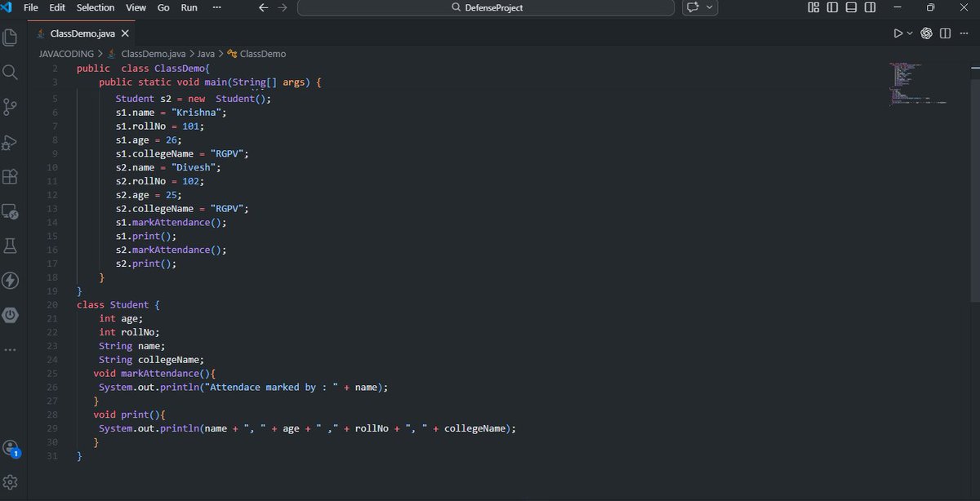This screenshot has width=980, height=501.
Task: Open the lightning bolt activity bar view
Action: 11,281
